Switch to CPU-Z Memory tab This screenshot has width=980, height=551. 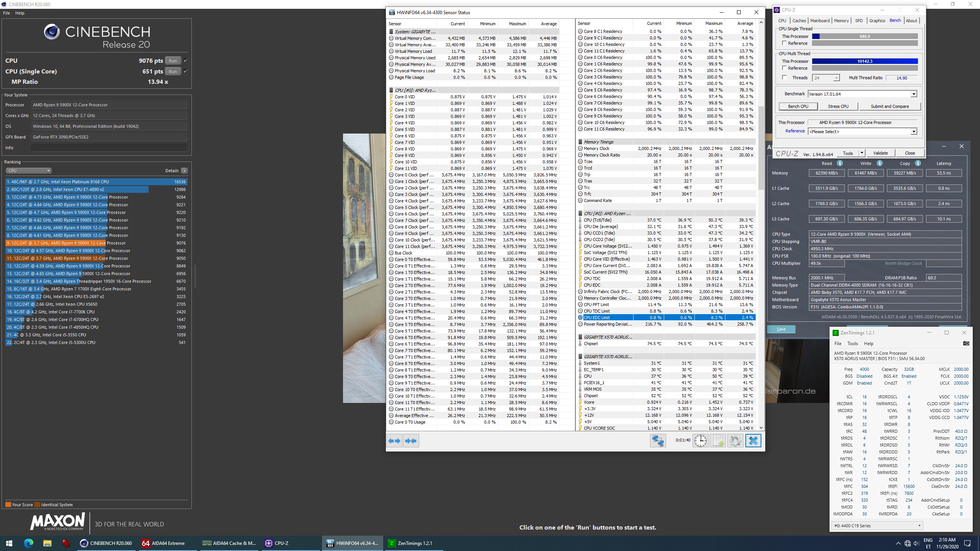(841, 21)
